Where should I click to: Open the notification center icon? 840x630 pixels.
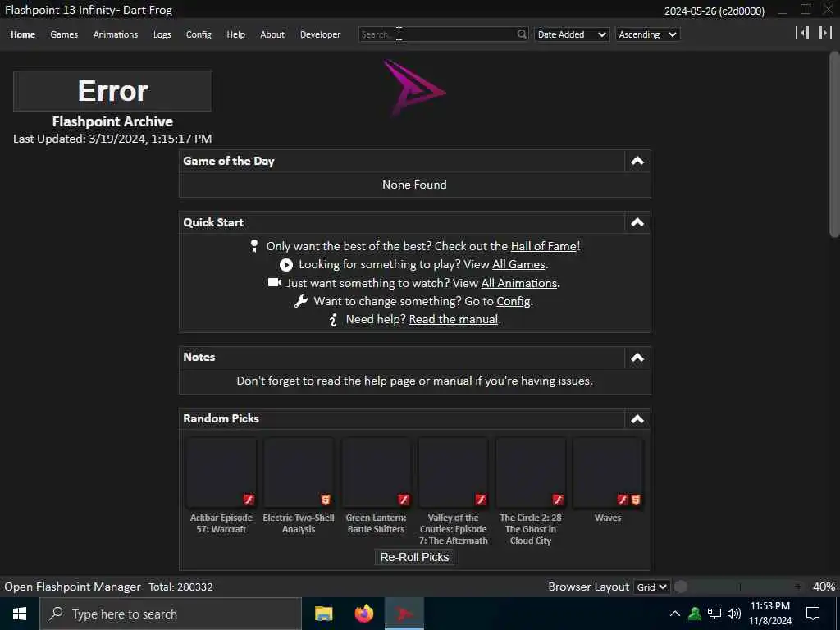[813, 614]
